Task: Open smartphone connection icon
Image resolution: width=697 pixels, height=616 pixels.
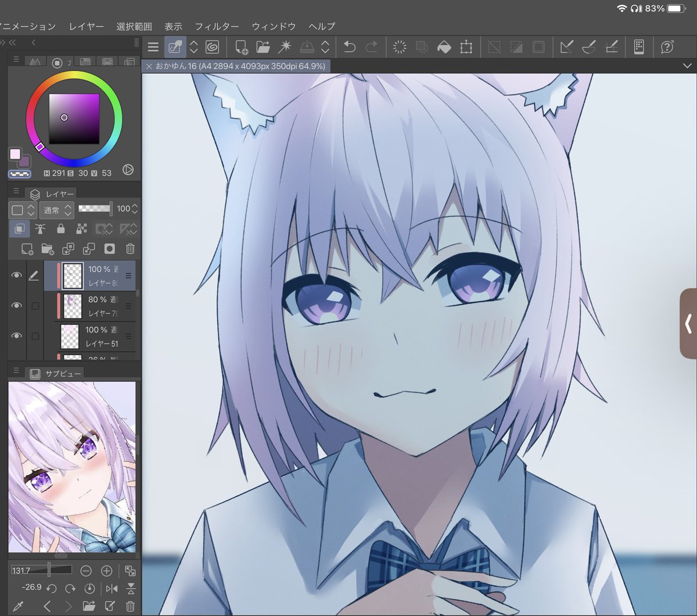Action: pyautogui.click(x=639, y=47)
